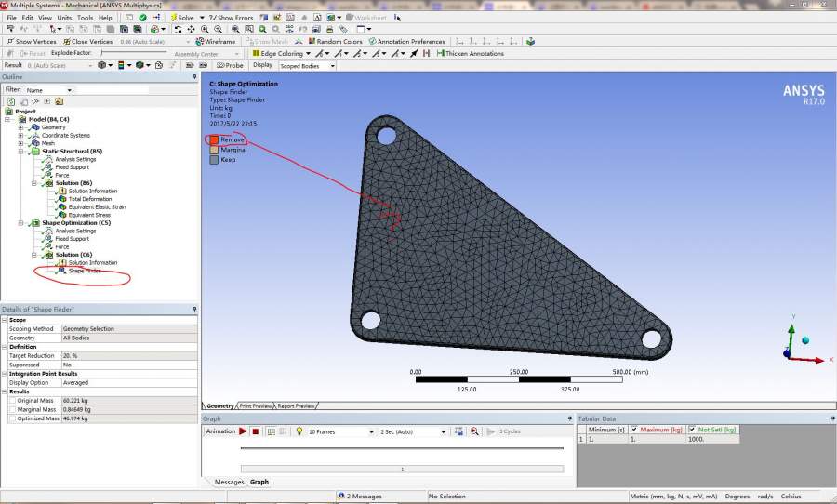Select the Rotate view tool
The image size is (837, 504).
(x=179, y=30)
